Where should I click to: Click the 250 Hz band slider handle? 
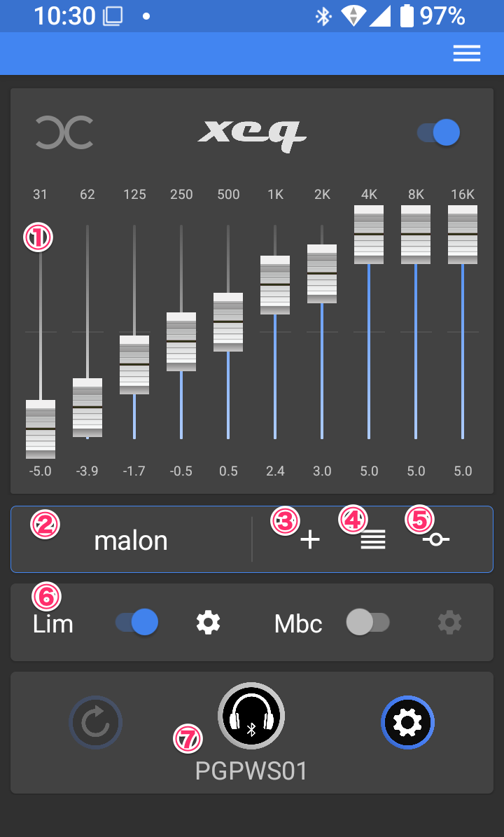[x=181, y=341]
